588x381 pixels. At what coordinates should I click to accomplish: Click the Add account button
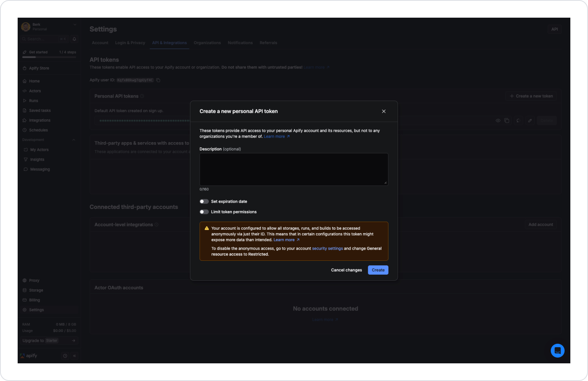pos(541,225)
